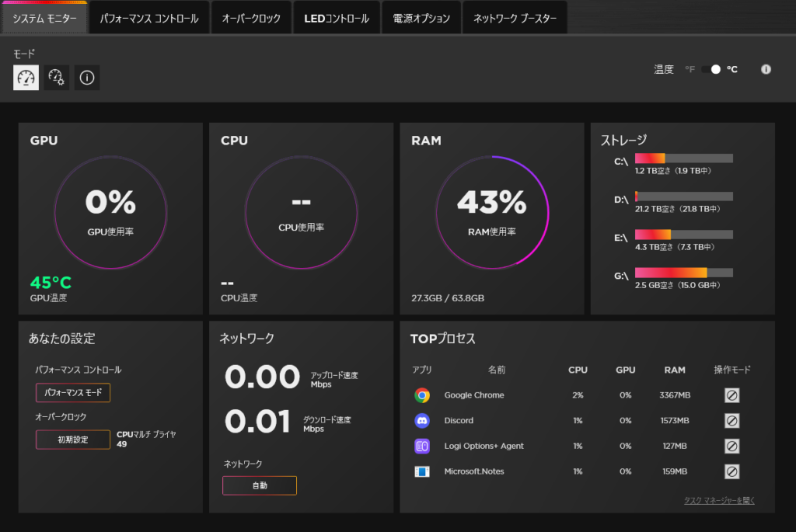Open the タスク マネージャーを開く link
This screenshot has width=796, height=532.
pos(719,500)
